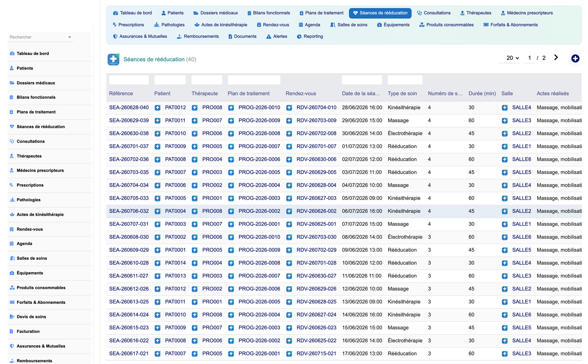Screen dimensions: 588x364
Task: Open the Rechercher dropdown in sidebar
Action: [41, 37]
